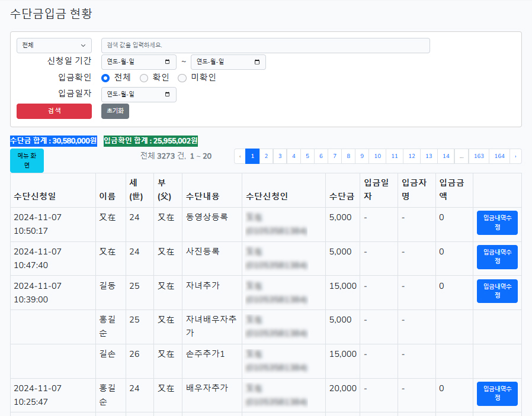Open calendar picker on application start date
Viewport: 532px width, 416px height.
pos(167,62)
